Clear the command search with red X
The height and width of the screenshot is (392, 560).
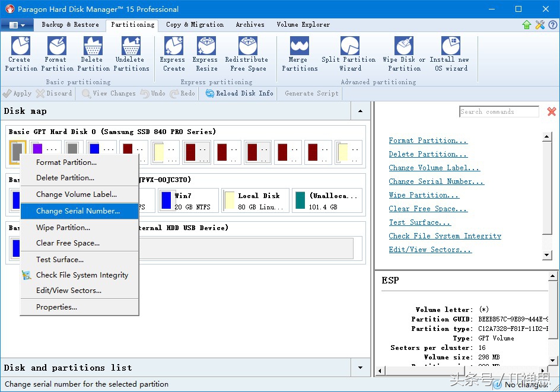(x=551, y=111)
